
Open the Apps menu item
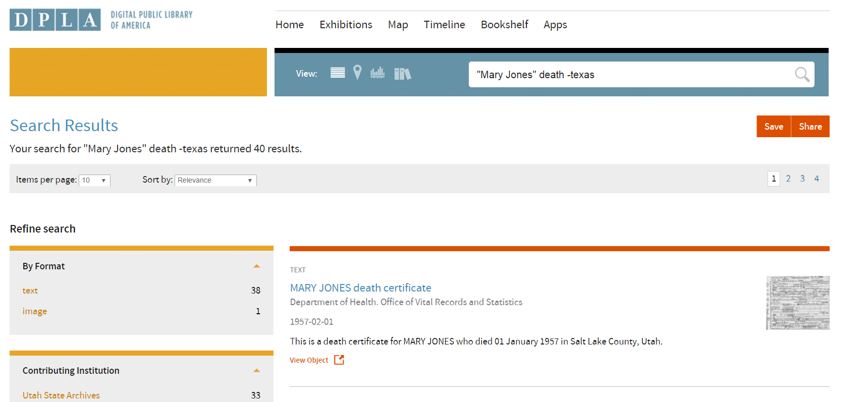pyautogui.click(x=555, y=25)
